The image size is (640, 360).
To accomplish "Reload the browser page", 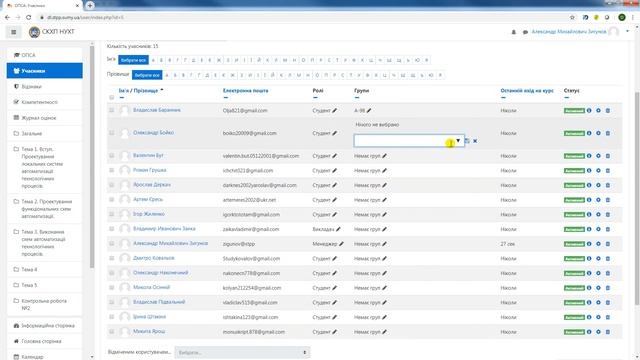I will 29,18.
